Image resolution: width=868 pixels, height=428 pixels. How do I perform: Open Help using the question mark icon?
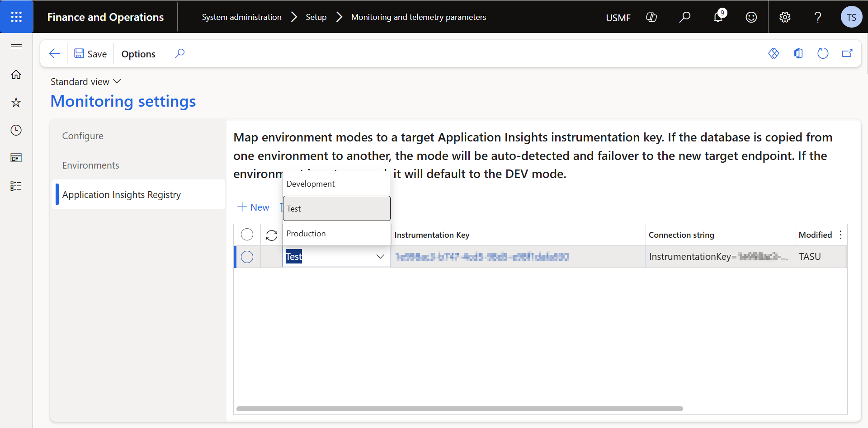(818, 17)
